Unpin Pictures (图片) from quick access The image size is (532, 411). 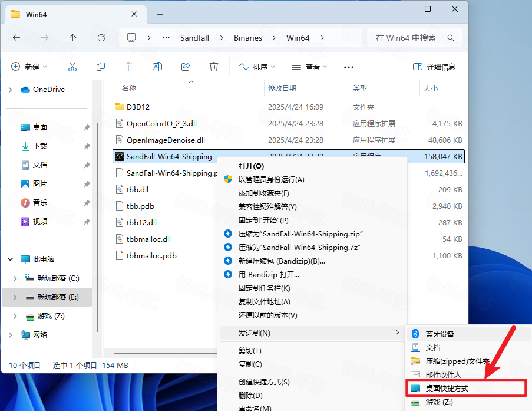point(87,184)
